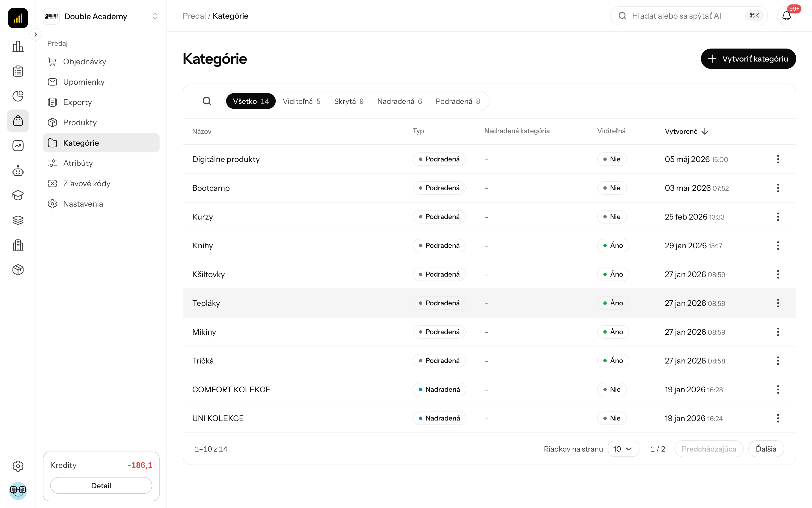
Task: Open the bar chart dashboard icon in sidebar
Action: (x=18, y=46)
